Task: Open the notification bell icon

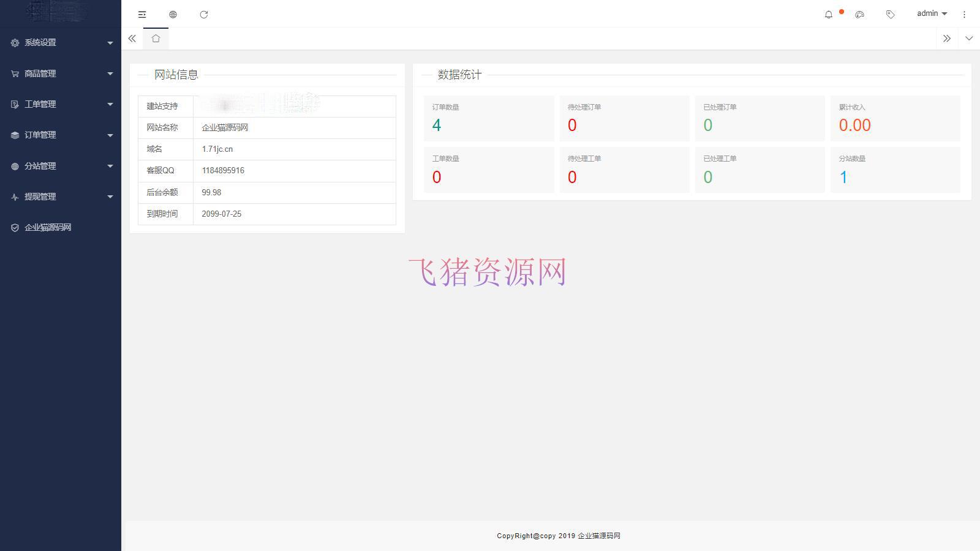Action: (829, 14)
